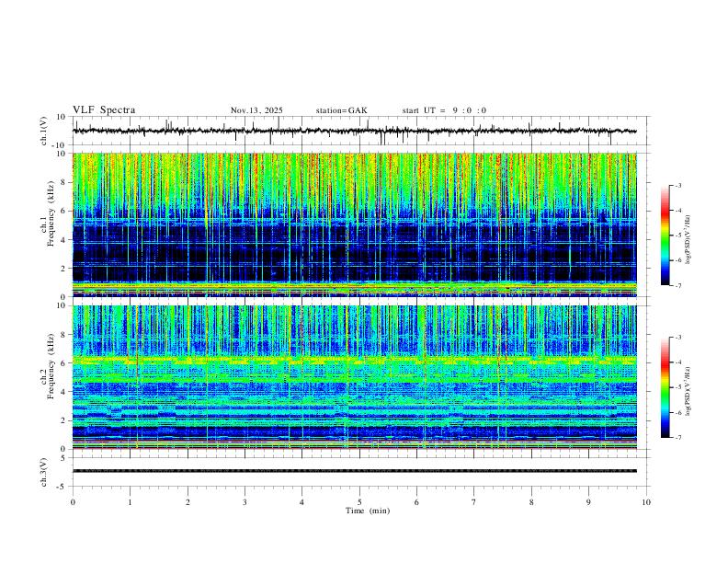The width and height of the screenshot is (728, 563).
Task: Click time axis tick label "10"
Action: (646, 502)
